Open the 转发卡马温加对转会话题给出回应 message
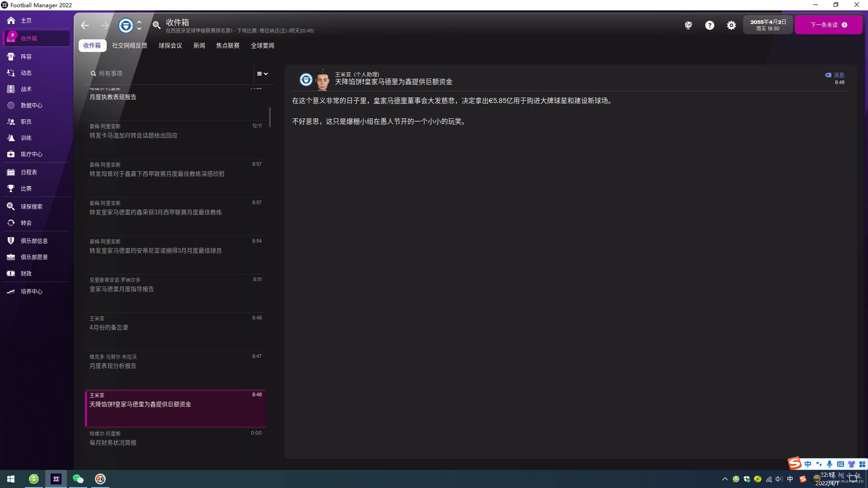Screen dimensions: 868x488 (176, 139)
